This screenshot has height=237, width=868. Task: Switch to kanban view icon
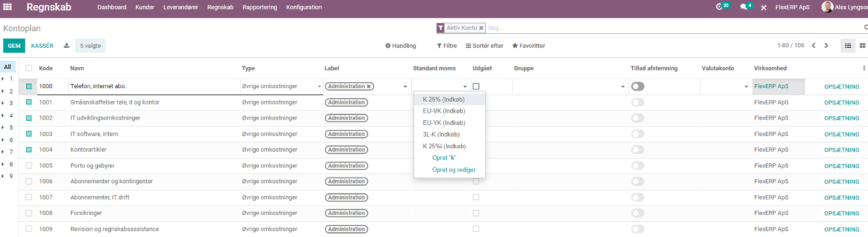pos(862,46)
